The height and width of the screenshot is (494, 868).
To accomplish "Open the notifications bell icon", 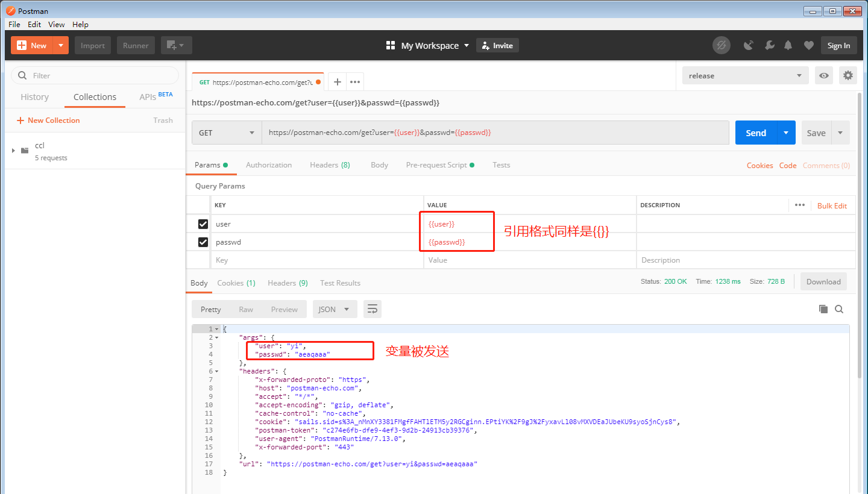I will tap(788, 45).
